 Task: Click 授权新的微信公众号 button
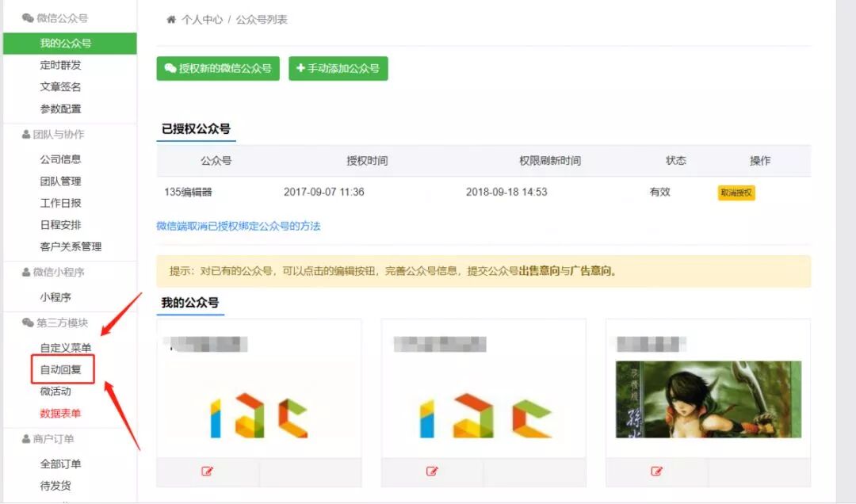[x=218, y=68]
